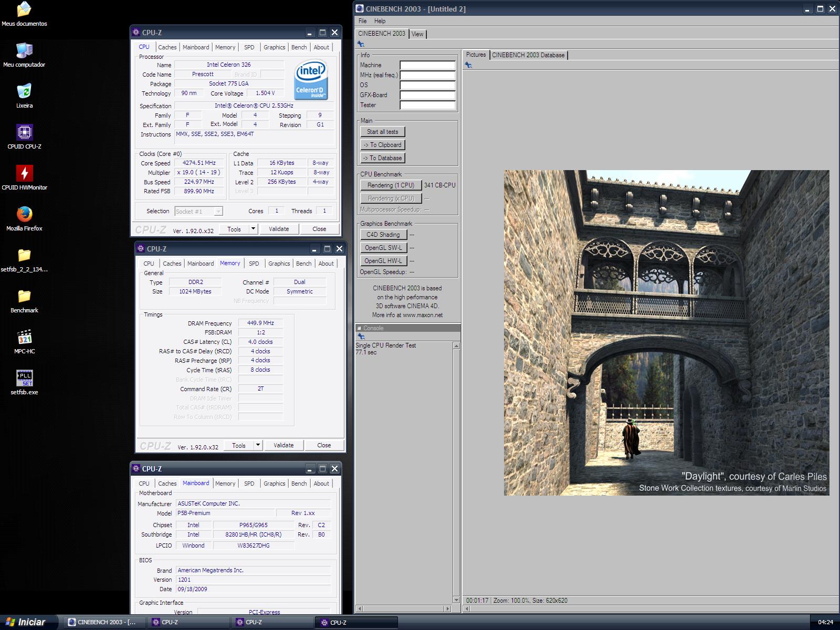840x630 pixels.
Task: Click Memory CPU-Z window title icon
Action: click(141, 249)
